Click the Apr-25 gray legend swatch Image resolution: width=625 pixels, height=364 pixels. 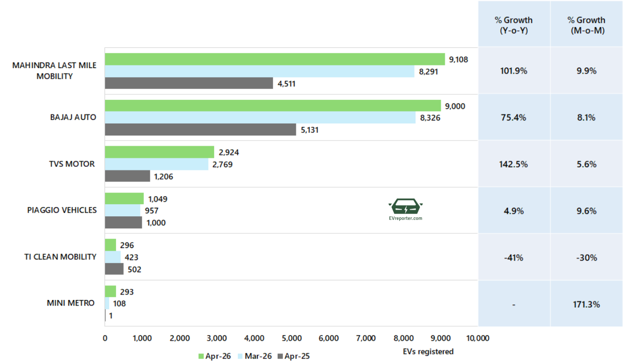pyautogui.click(x=280, y=356)
